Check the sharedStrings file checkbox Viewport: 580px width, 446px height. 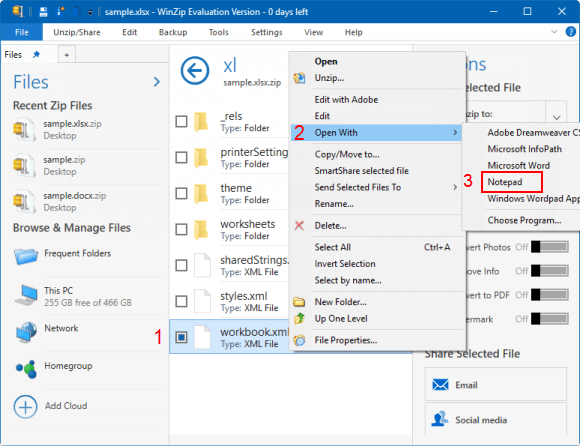(181, 265)
